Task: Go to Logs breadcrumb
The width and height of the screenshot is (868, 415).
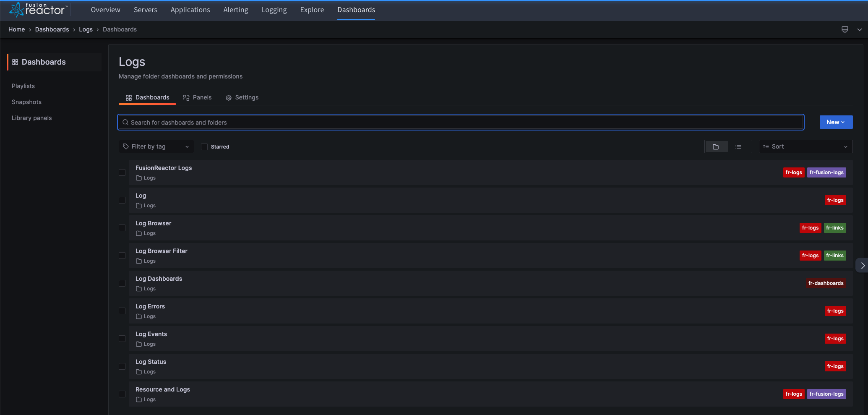Action: click(86, 29)
